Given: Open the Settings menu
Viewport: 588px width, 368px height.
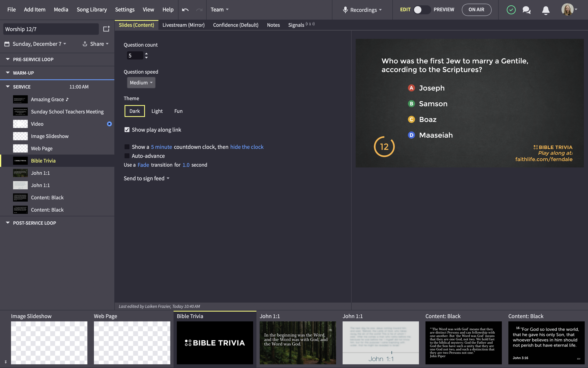Looking at the screenshot, I should pyautogui.click(x=125, y=9).
